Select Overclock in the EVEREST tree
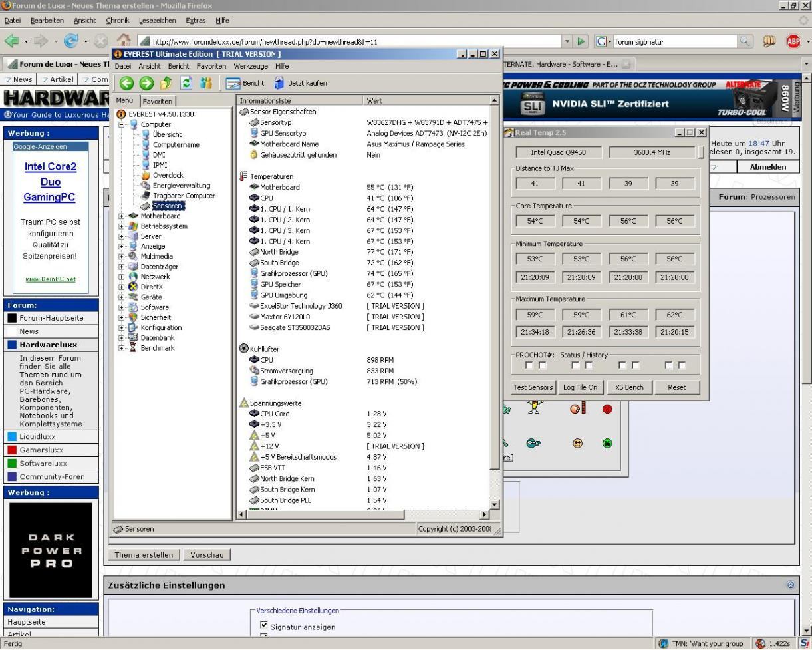Screen dimensions: 812x650 168,175
